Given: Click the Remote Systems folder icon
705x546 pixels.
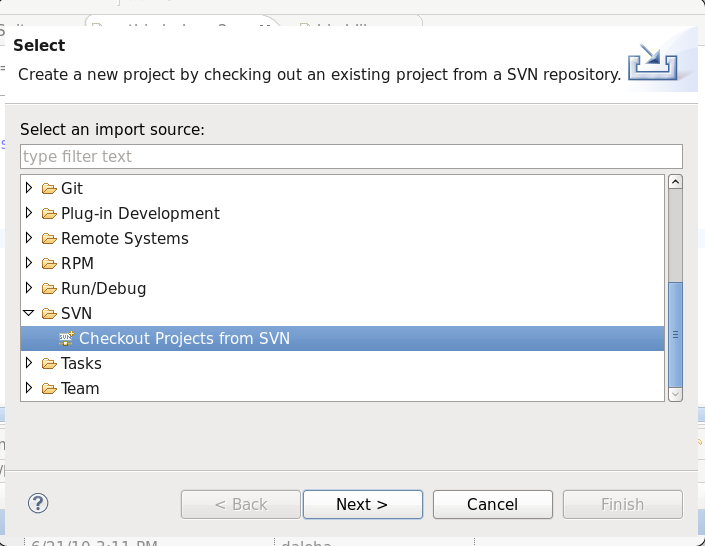Looking at the screenshot, I should [x=49, y=239].
